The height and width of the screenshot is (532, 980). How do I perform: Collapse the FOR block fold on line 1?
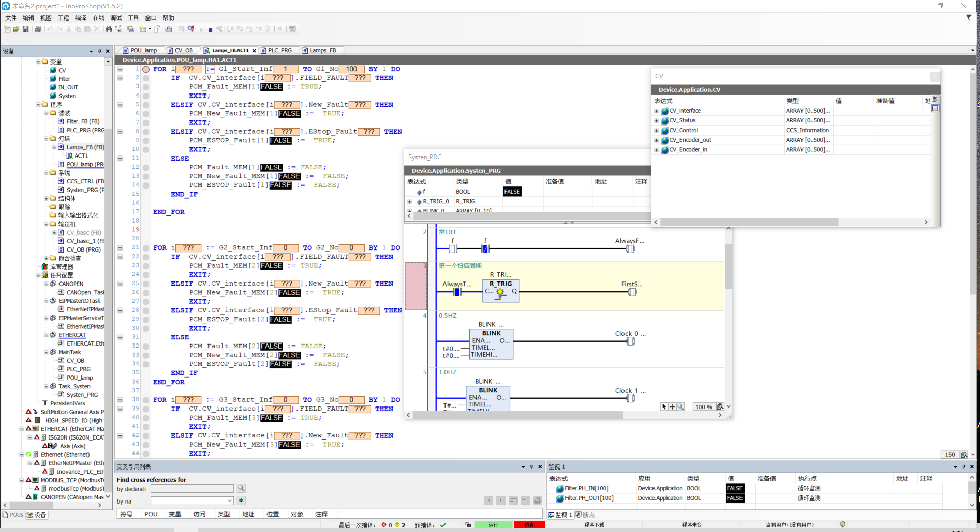(120, 69)
